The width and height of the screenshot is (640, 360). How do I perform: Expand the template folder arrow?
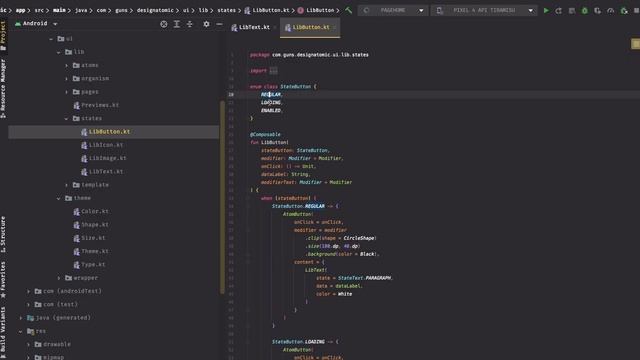coord(67,185)
